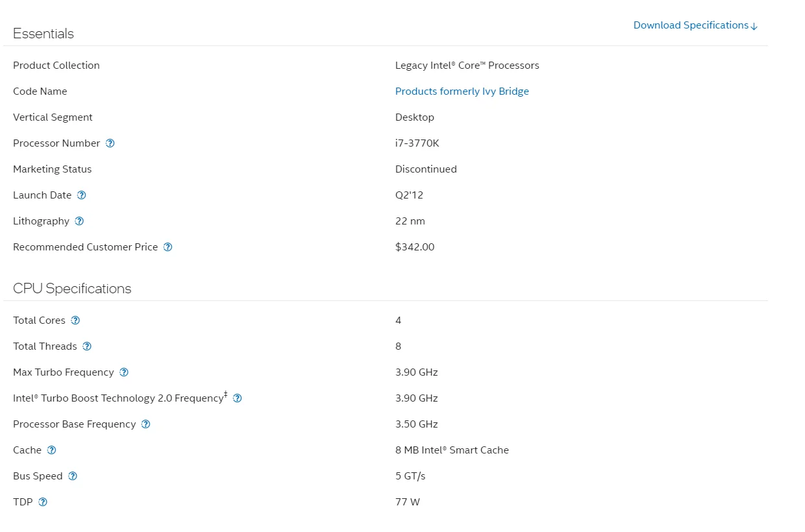This screenshot has height=532, width=805.
Task: Open the Cache question mark icon
Action: pos(51,450)
